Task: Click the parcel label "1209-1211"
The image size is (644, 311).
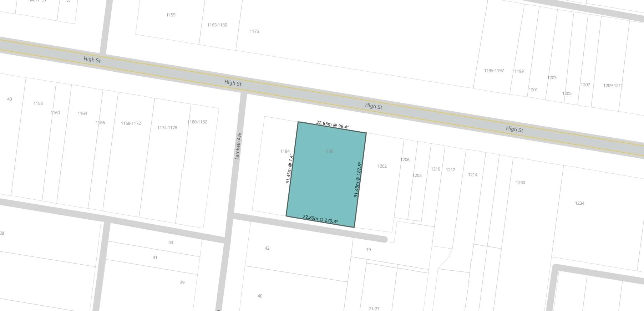Action: tap(613, 86)
